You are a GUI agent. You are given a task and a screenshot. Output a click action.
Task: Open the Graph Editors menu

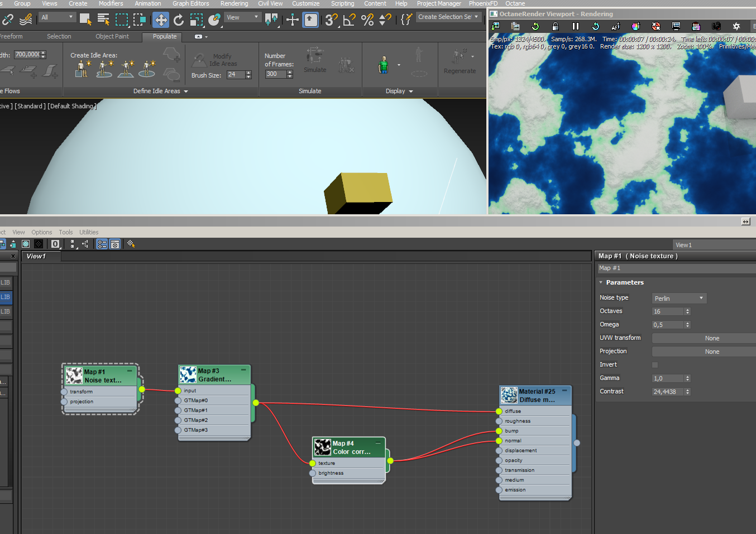click(191, 3)
